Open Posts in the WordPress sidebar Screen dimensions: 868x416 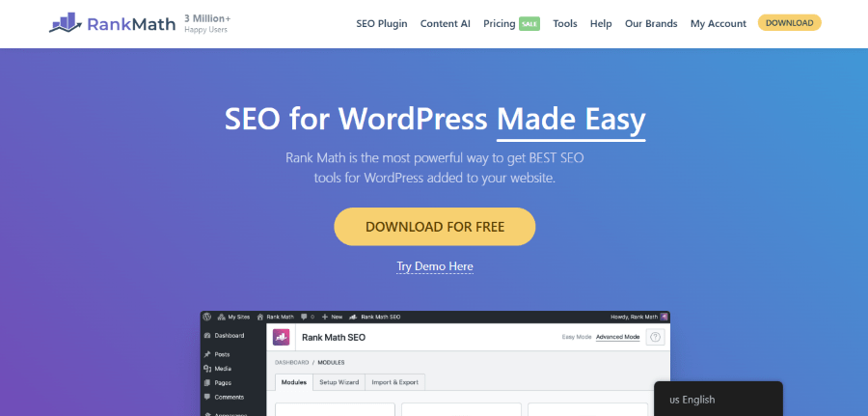(x=221, y=354)
